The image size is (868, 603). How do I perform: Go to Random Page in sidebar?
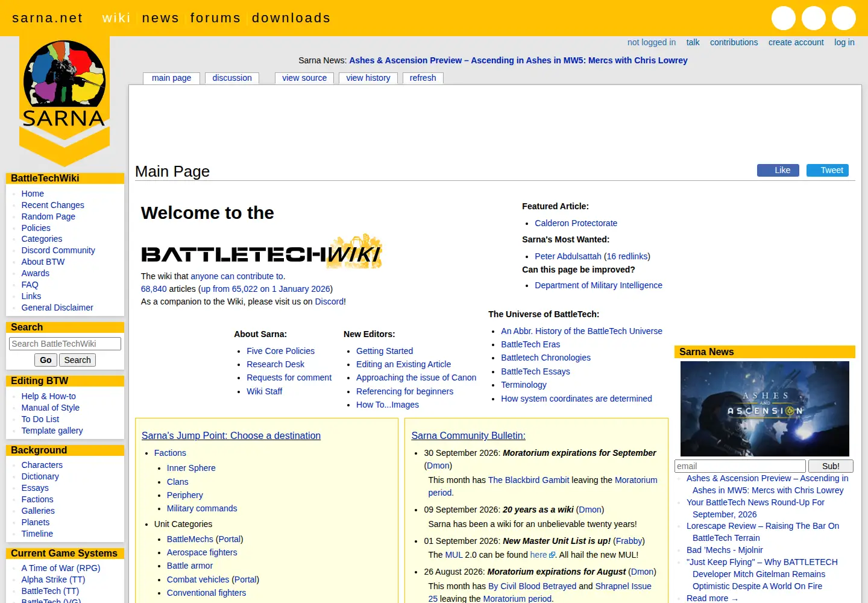tap(48, 216)
